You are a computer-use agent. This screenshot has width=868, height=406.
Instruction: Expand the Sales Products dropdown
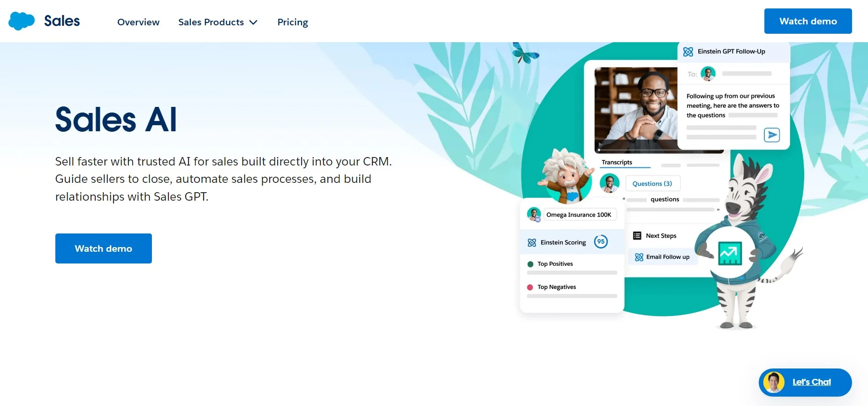[218, 22]
